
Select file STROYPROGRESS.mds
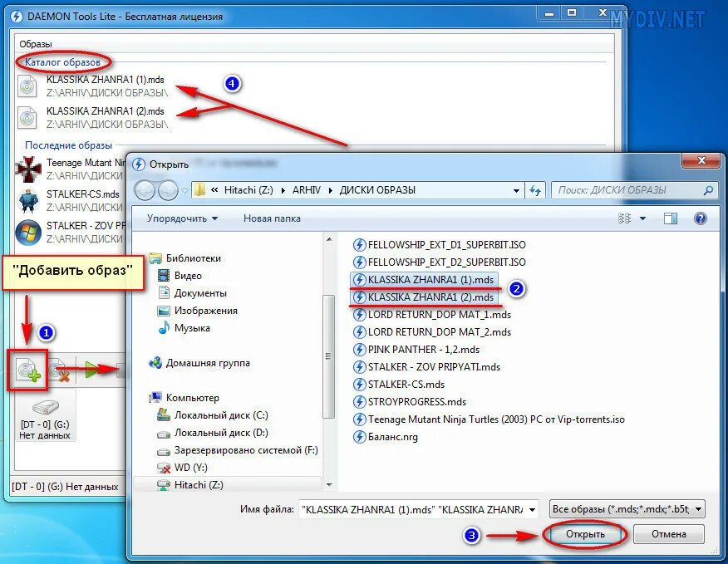click(410, 402)
